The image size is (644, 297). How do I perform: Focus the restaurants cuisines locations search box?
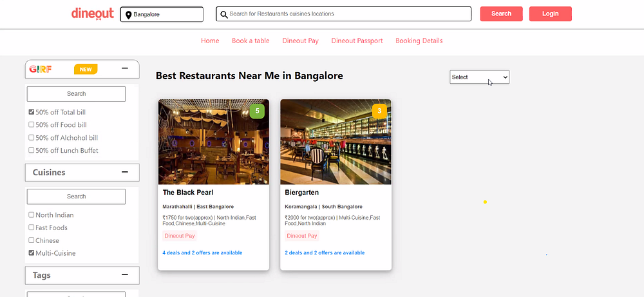[x=343, y=14]
